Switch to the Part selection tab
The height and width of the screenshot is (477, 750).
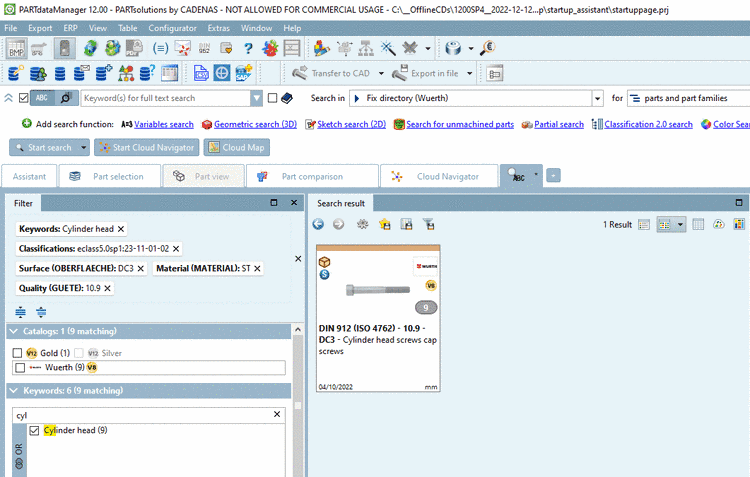tap(110, 177)
